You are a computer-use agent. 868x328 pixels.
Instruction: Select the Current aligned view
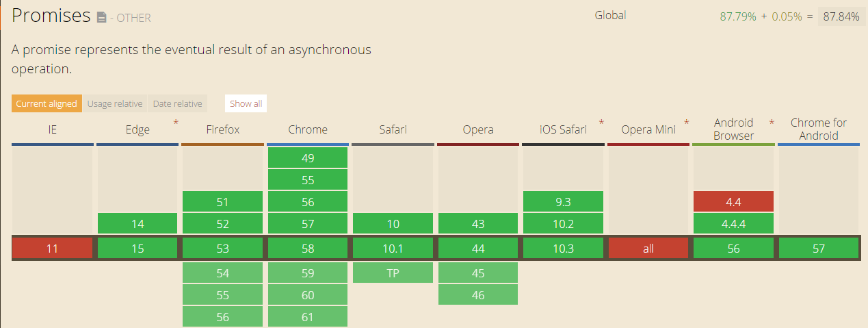(x=47, y=104)
